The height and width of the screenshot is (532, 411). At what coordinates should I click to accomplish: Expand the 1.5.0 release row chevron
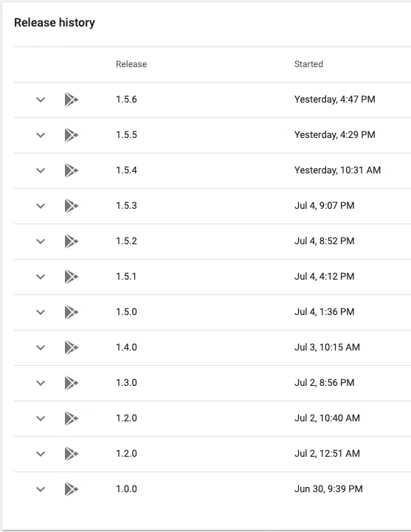pos(41,312)
